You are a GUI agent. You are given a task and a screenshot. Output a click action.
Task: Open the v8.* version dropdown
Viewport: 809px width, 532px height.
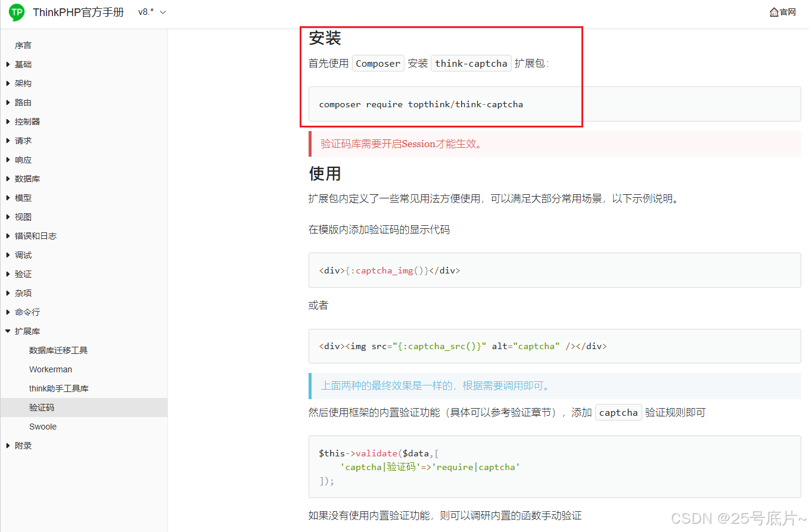(x=152, y=12)
